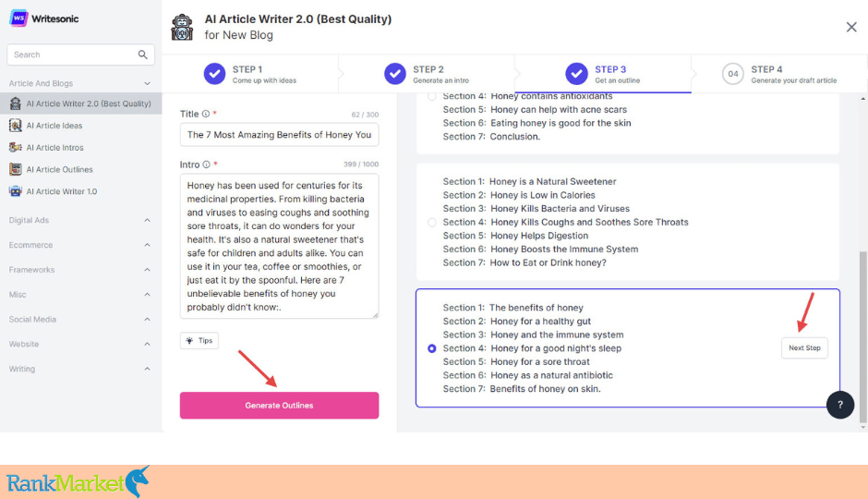
Task: Click the Step 1 checkmark circle
Action: click(x=214, y=74)
